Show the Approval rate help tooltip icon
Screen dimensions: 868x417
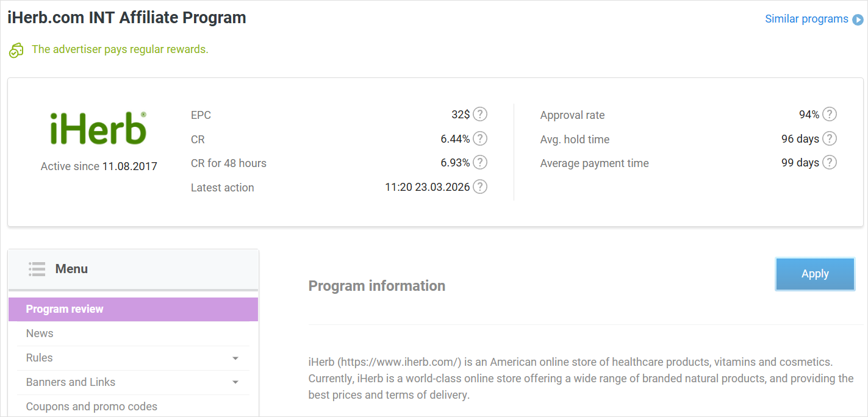829,115
